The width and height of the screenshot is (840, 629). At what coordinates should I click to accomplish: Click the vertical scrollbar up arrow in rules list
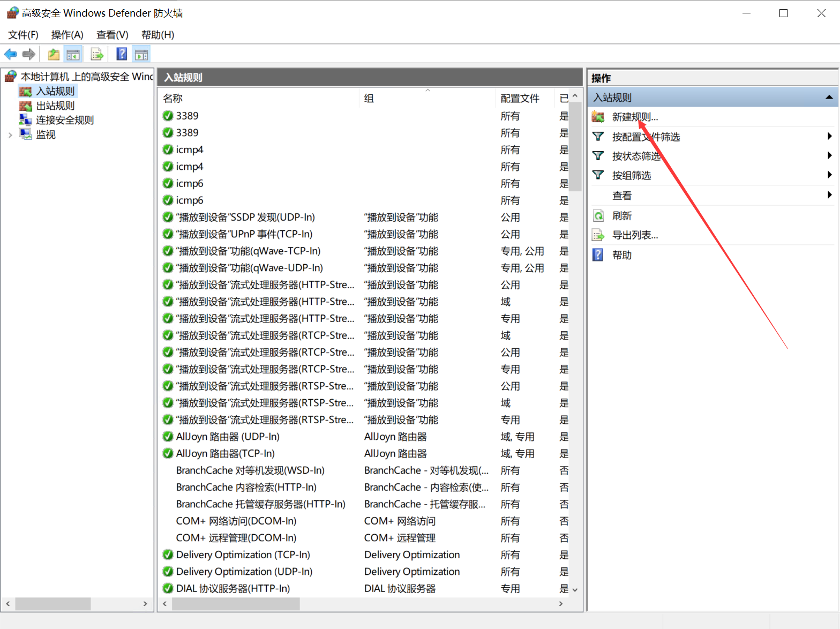[575, 96]
